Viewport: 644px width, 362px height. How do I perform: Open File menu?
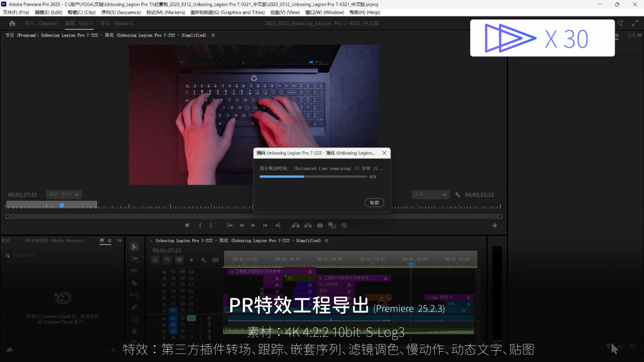(x=16, y=12)
